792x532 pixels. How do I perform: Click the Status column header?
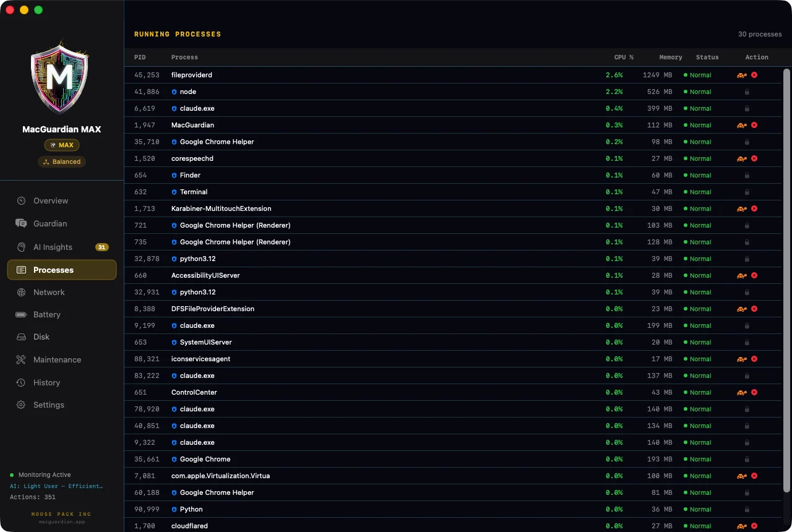tap(707, 58)
